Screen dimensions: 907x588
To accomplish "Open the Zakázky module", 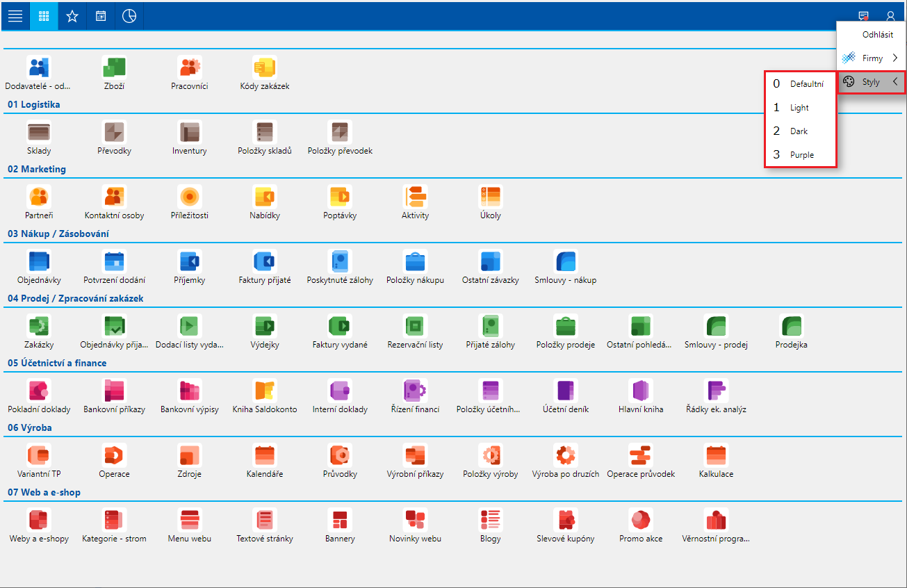I will 39,331.
